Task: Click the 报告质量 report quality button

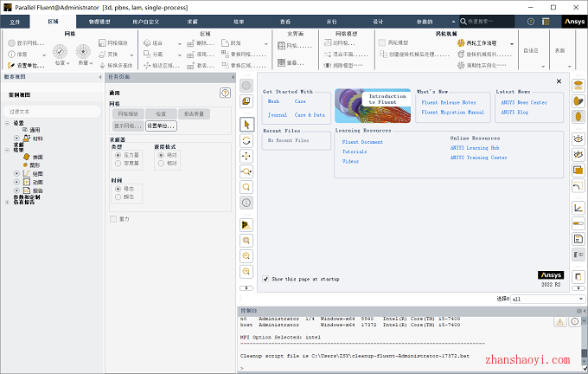Action: pos(194,113)
